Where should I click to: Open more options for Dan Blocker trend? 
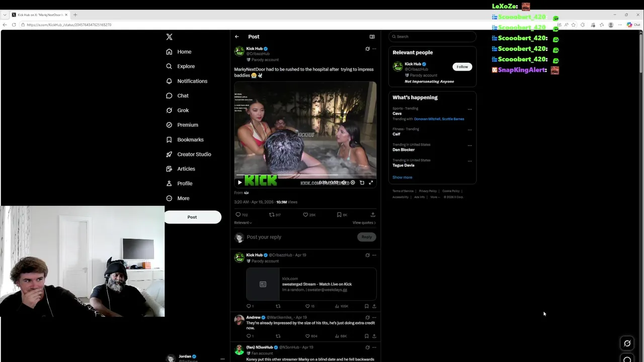(x=469, y=145)
